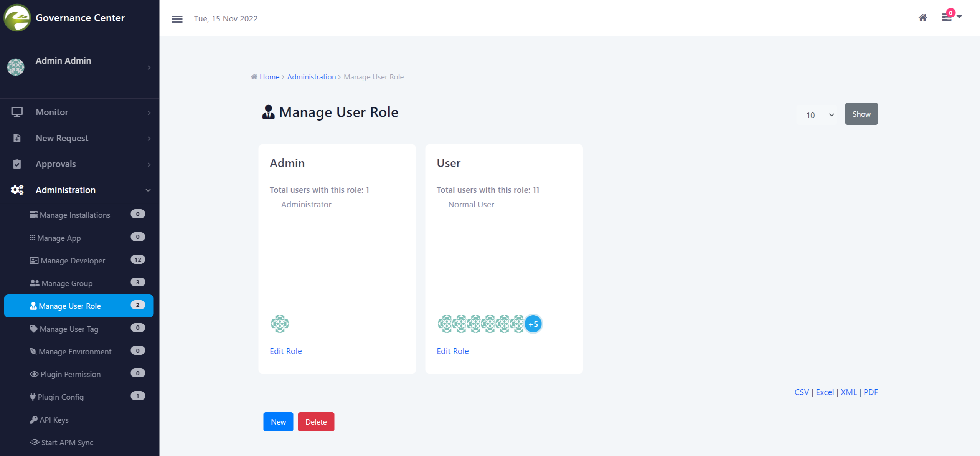Click the +5 more users badge
Viewport: 980px width, 456px height.
533,324
